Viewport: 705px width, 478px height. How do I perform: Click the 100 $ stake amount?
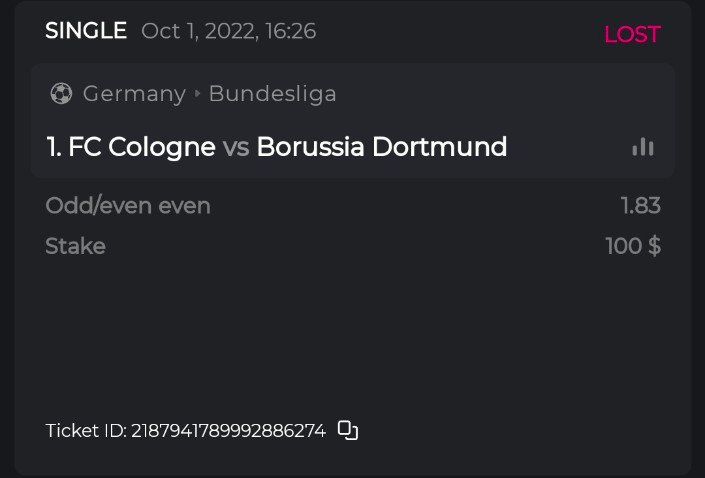[x=633, y=246]
